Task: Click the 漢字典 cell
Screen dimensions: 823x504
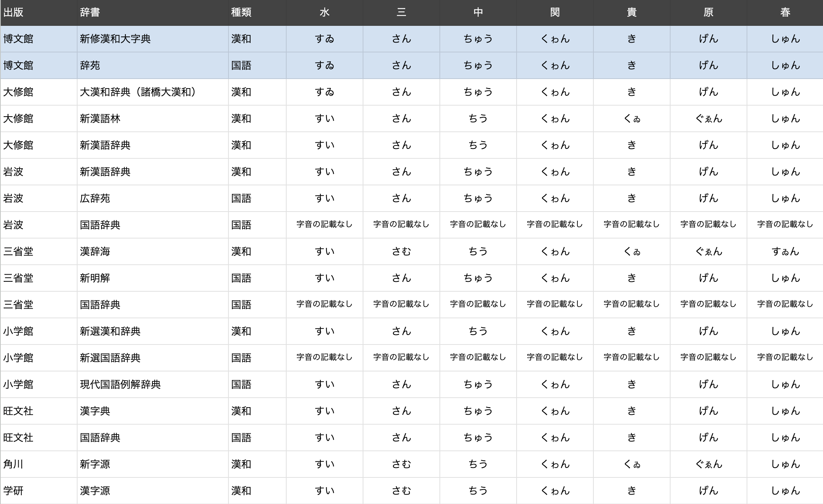Action: point(152,411)
